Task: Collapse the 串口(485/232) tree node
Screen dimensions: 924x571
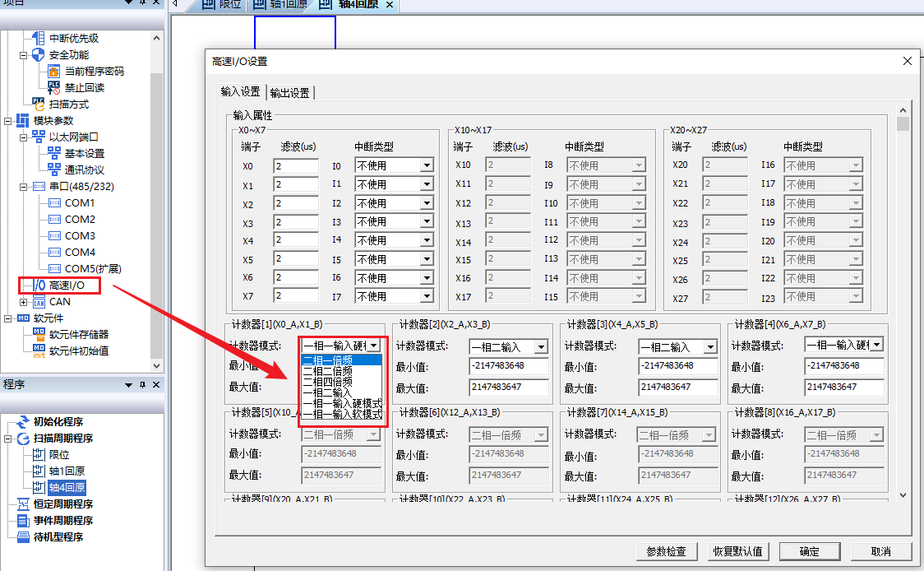Action: [24, 187]
